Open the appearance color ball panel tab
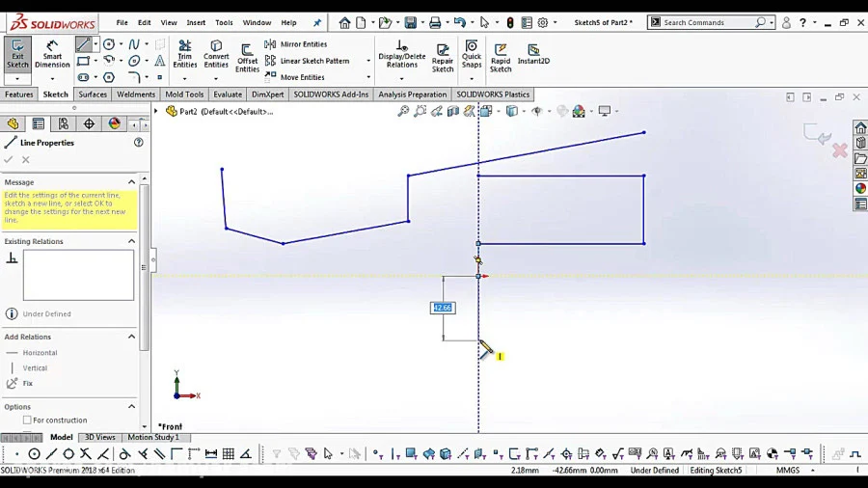Image resolution: width=868 pixels, height=488 pixels. point(115,123)
